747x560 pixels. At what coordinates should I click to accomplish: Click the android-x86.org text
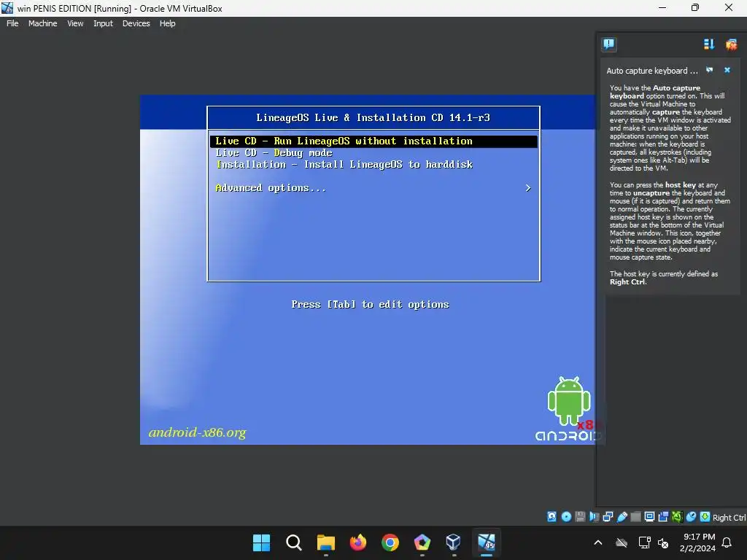click(197, 432)
